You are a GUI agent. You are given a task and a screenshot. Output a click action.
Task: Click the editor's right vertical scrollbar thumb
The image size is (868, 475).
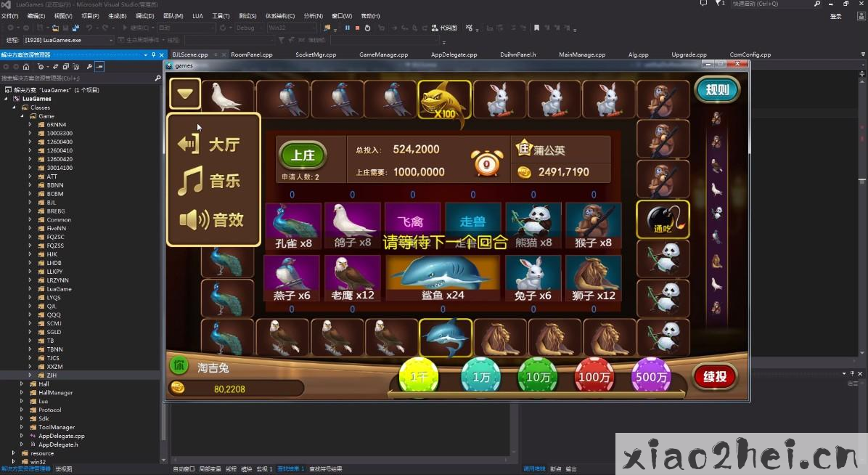[862, 181]
